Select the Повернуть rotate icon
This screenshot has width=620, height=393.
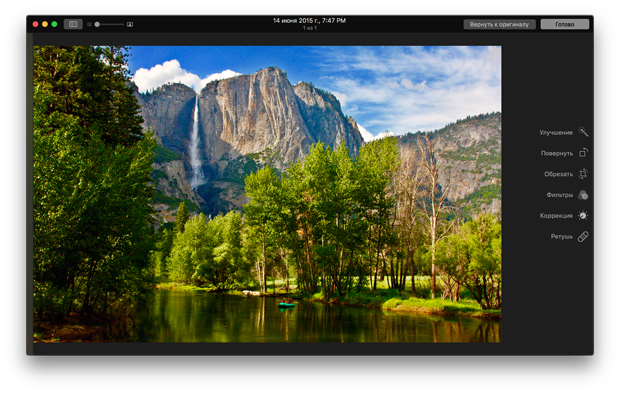point(583,153)
